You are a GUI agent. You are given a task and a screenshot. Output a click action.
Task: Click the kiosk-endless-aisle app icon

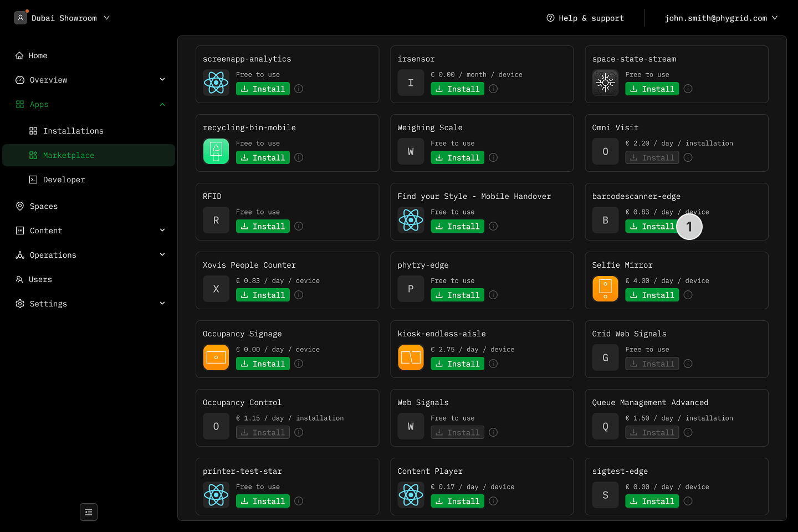click(411, 357)
